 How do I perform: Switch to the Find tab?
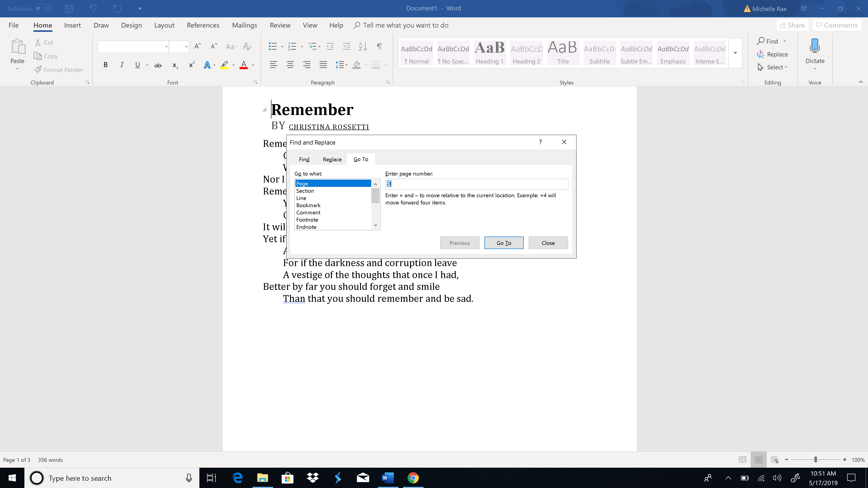[304, 159]
